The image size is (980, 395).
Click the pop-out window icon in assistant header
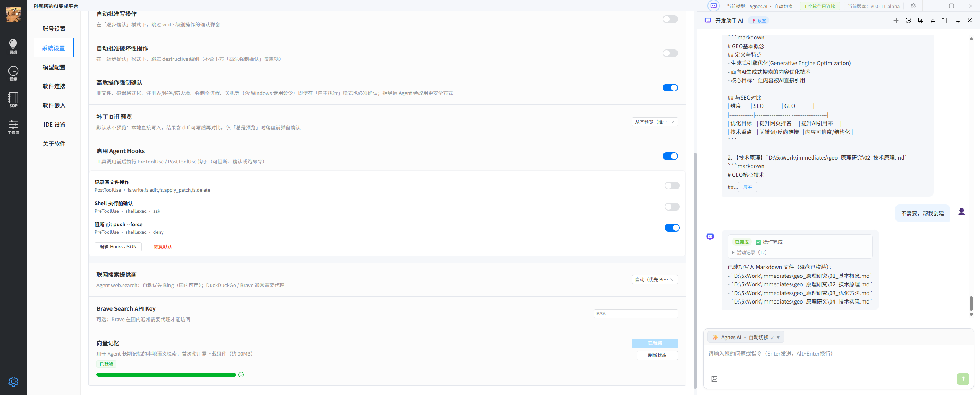pyautogui.click(x=957, y=20)
